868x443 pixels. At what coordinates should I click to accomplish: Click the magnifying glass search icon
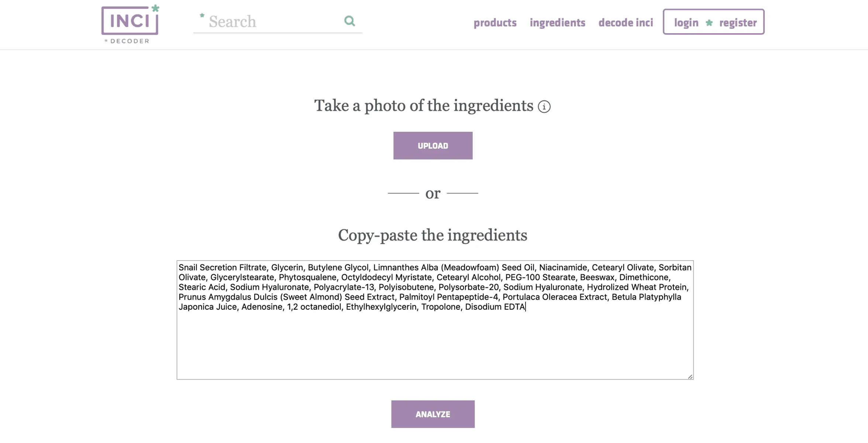[349, 21]
